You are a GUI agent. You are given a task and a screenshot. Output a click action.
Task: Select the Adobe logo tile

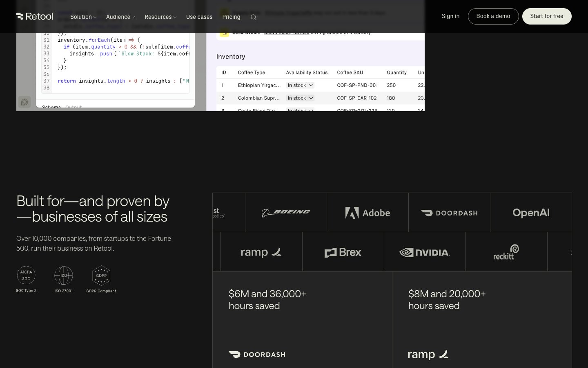367,213
